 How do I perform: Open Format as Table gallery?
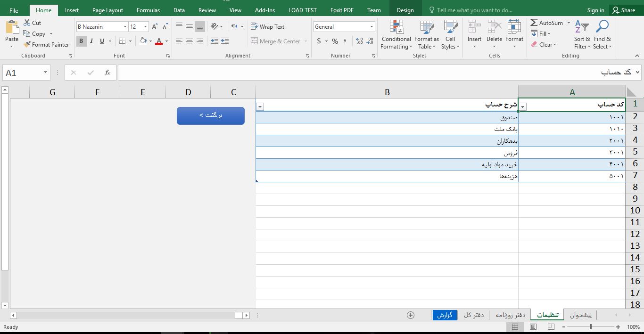pos(427,34)
